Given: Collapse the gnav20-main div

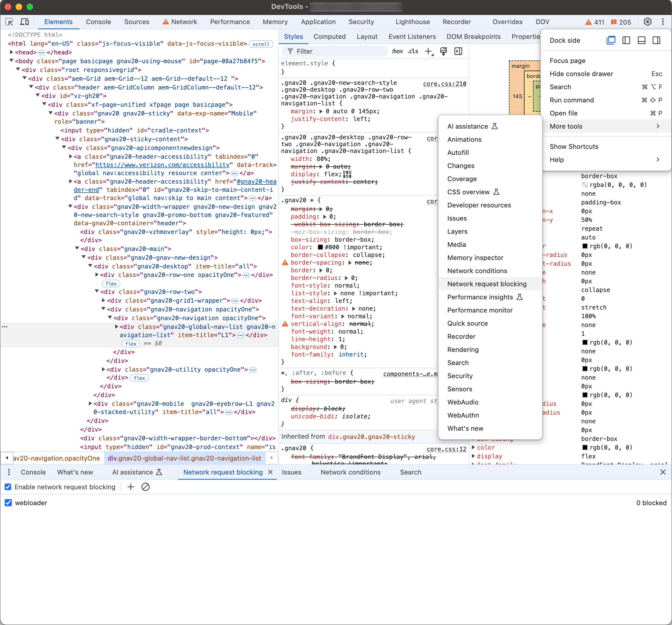Looking at the screenshot, I should click(77, 248).
